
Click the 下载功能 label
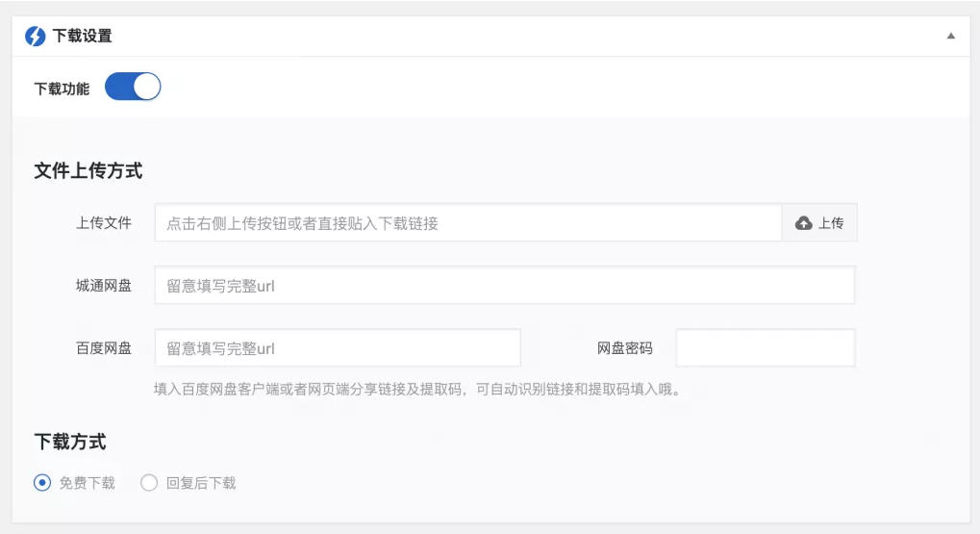(x=62, y=89)
